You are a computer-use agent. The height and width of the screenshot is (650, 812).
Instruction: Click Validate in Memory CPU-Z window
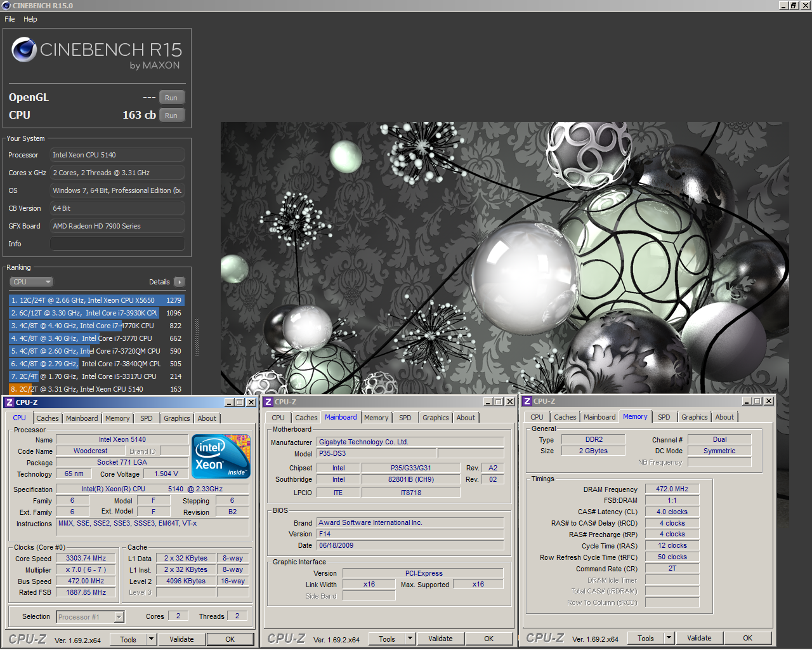click(x=699, y=639)
